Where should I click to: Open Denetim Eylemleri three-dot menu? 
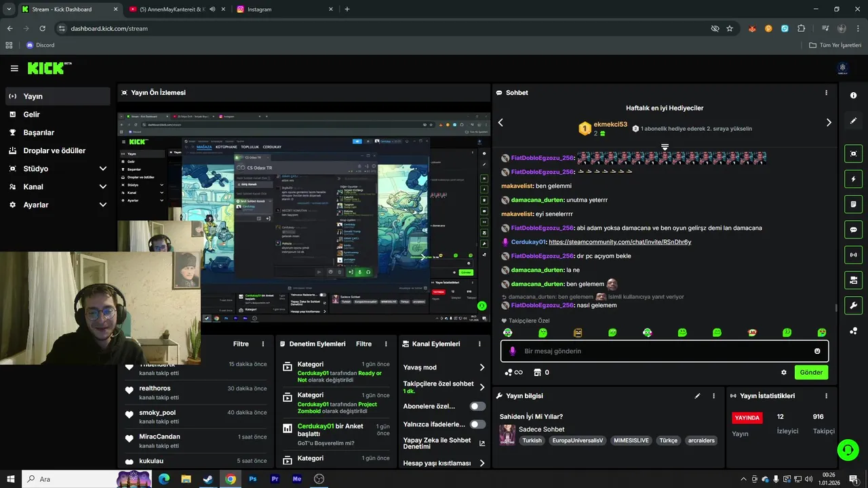point(386,344)
